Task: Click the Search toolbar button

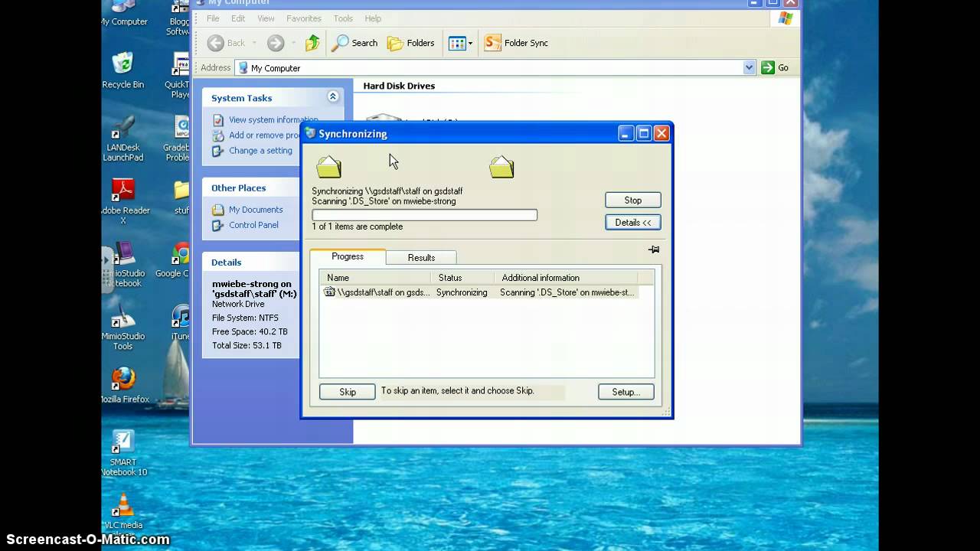Action: tap(354, 43)
